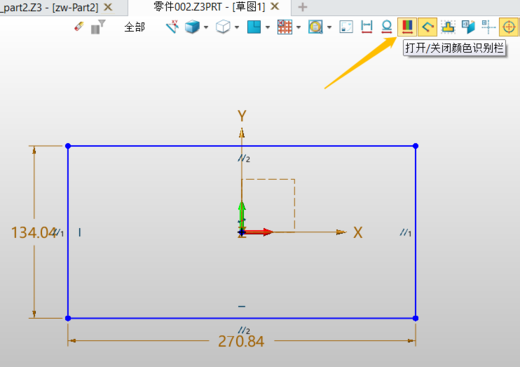The height and width of the screenshot is (367, 520).
Task: Open the 全部 filter selector
Action: [135, 27]
